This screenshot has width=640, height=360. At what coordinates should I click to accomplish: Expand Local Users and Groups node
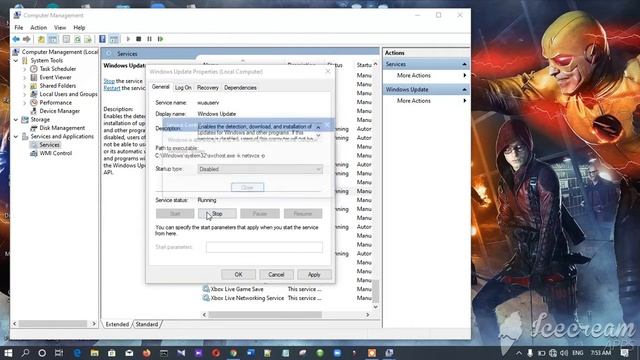pos(24,94)
